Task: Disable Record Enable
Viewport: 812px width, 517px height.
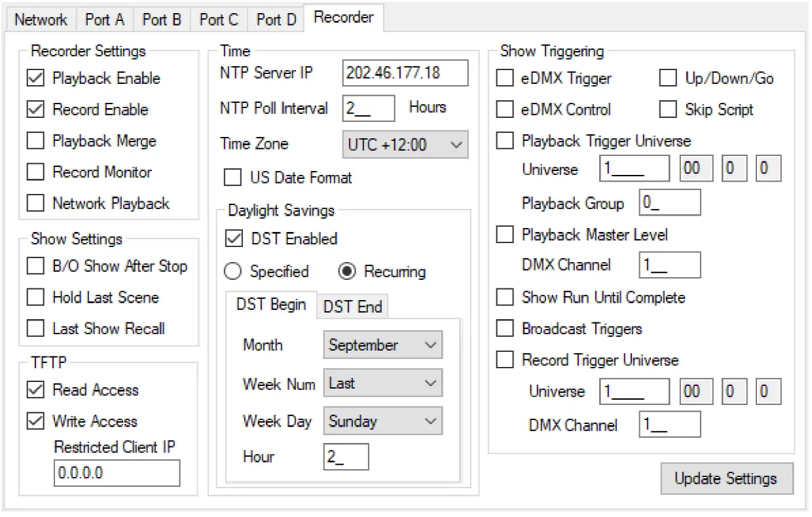Action: point(35,110)
